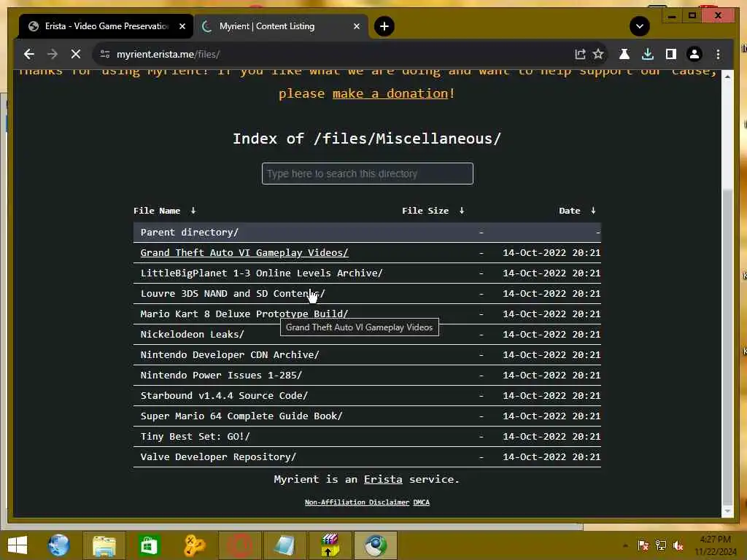Open Louvre 3DS NAND and SD Contents

pos(233,294)
